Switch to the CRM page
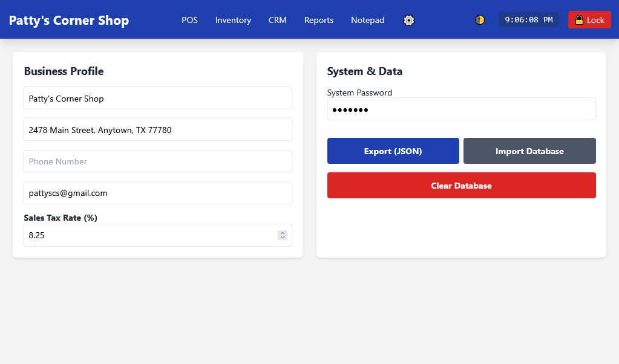This screenshot has width=619, height=364. (x=278, y=20)
